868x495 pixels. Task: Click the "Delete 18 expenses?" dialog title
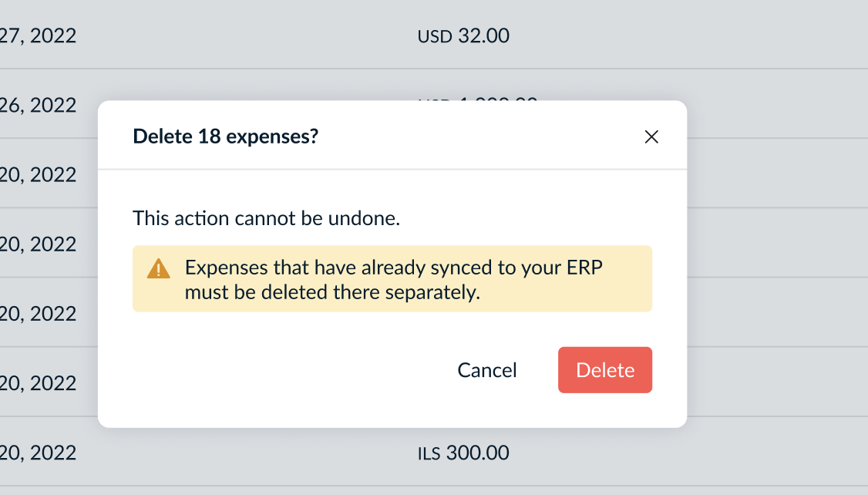coord(226,136)
